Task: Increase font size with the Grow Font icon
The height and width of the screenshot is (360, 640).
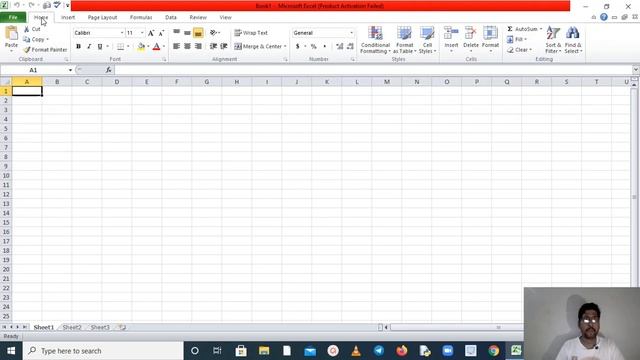Action: [151, 33]
